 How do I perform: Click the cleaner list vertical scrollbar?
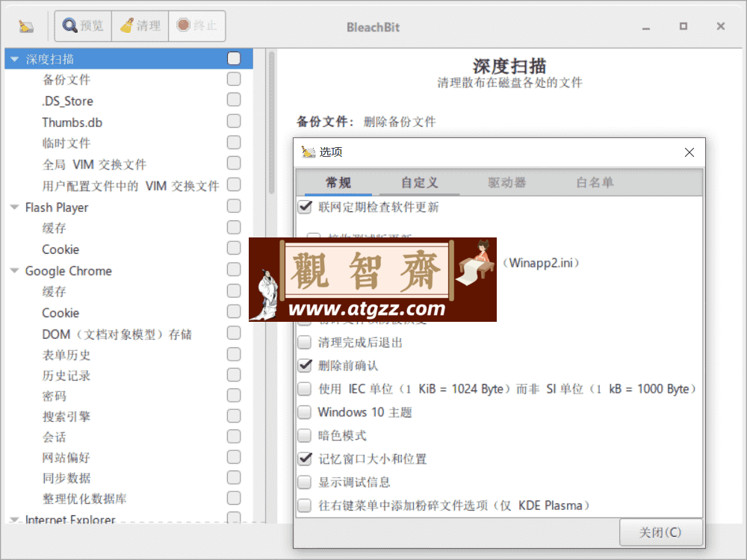tap(272, 123)
